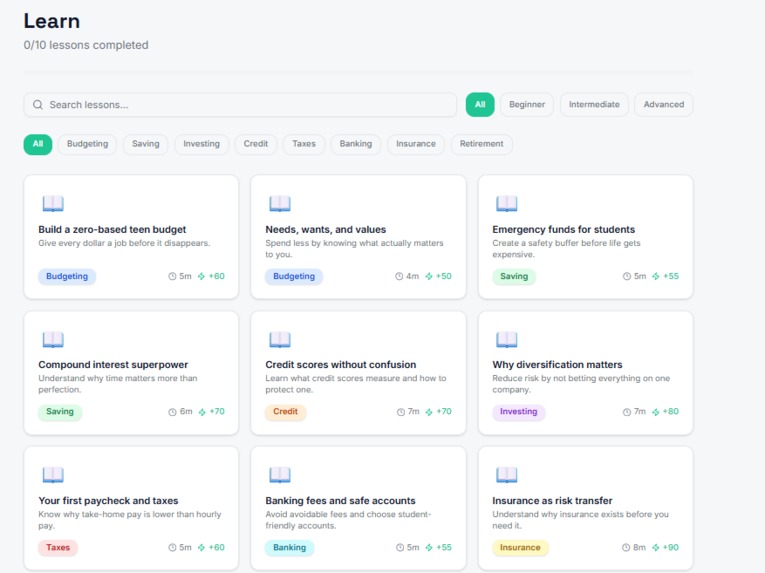Click the Learn page heading
Viewport: 765px width, 573px height.
(x=52, y=21)
